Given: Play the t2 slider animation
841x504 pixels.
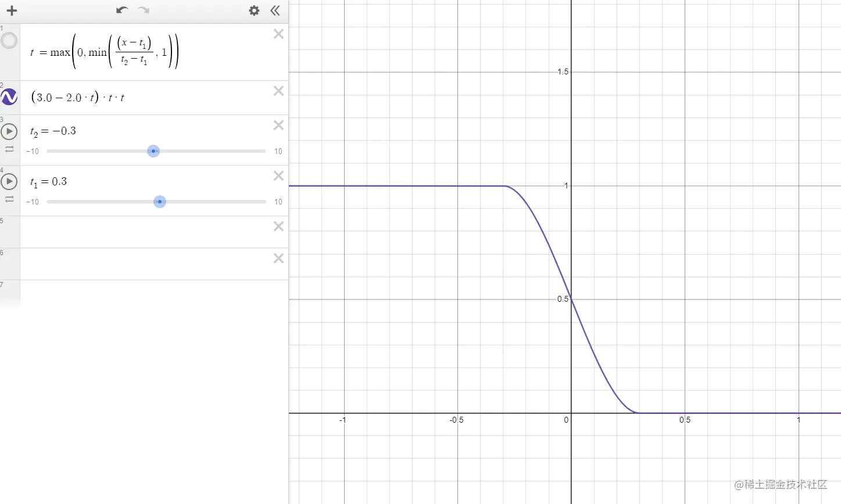Looking at the screenshot, I should point(9,131).
